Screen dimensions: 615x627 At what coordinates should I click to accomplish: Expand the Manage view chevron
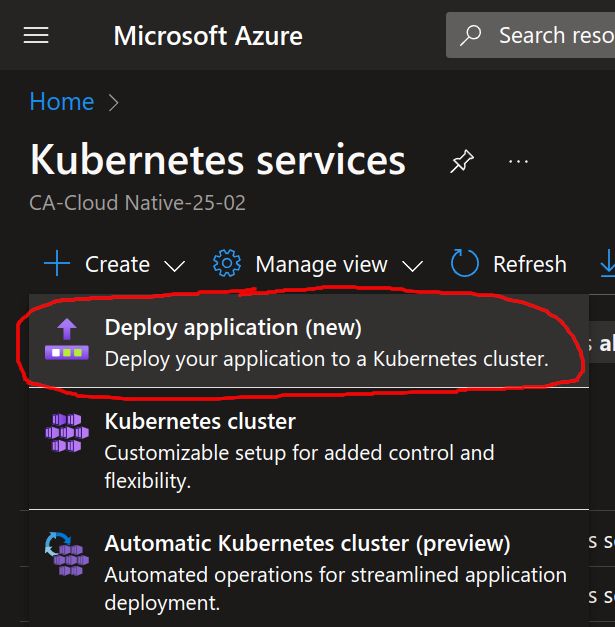(413, 266)
